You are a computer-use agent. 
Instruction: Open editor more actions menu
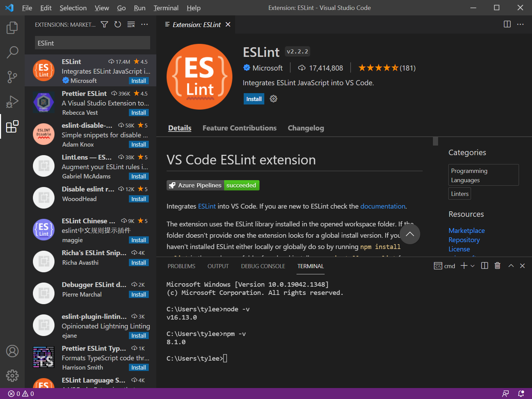[x=520, y=24]
